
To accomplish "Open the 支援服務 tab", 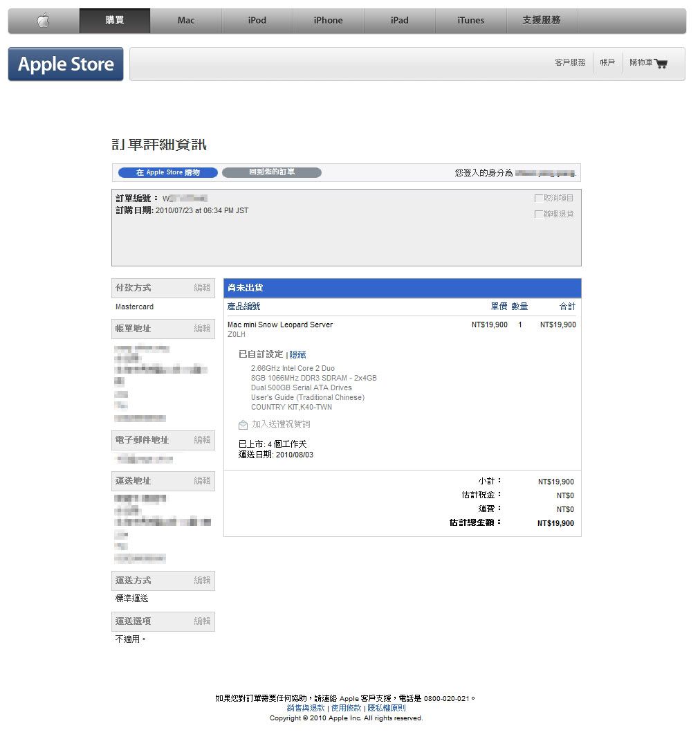I will (x=542, y=20).
